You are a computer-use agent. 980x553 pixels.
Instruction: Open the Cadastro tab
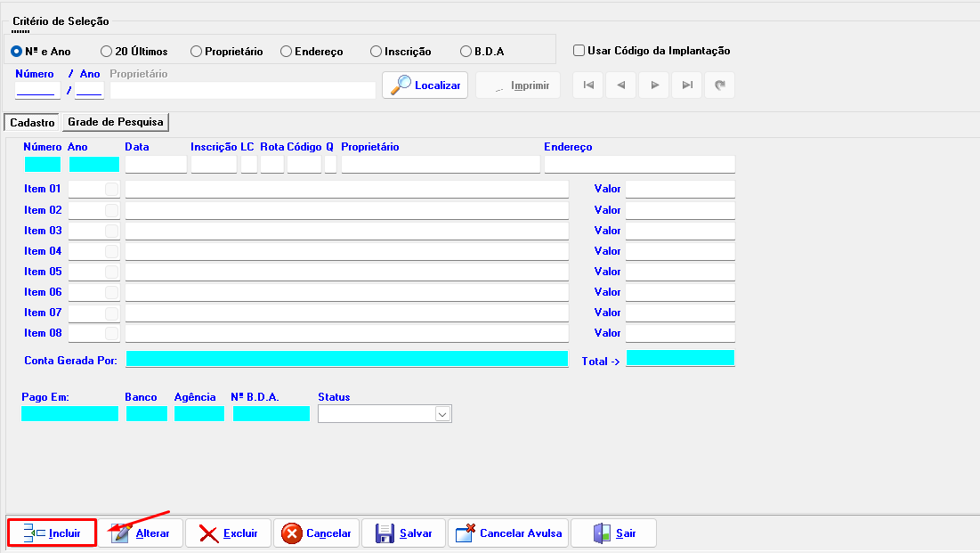pyautogui.click(x=32, y=123)
